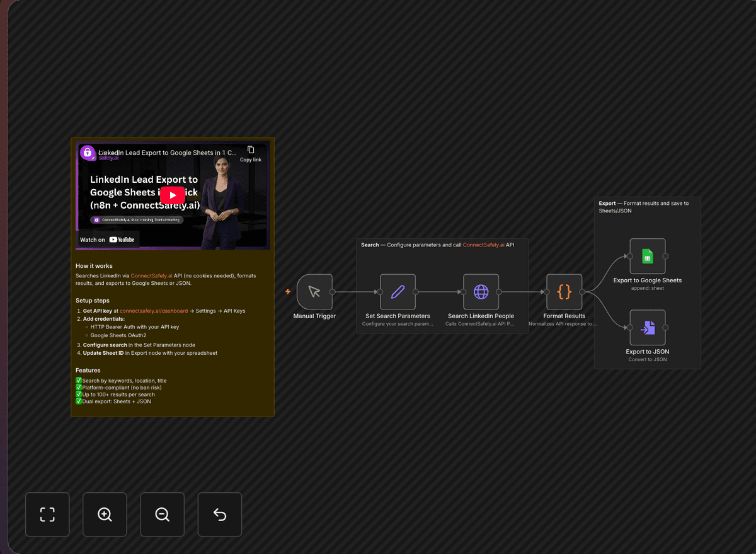The image size is (756, 554).
Task: Open the Set Search Parameters pencil node
Action: [x=398, y=292]
